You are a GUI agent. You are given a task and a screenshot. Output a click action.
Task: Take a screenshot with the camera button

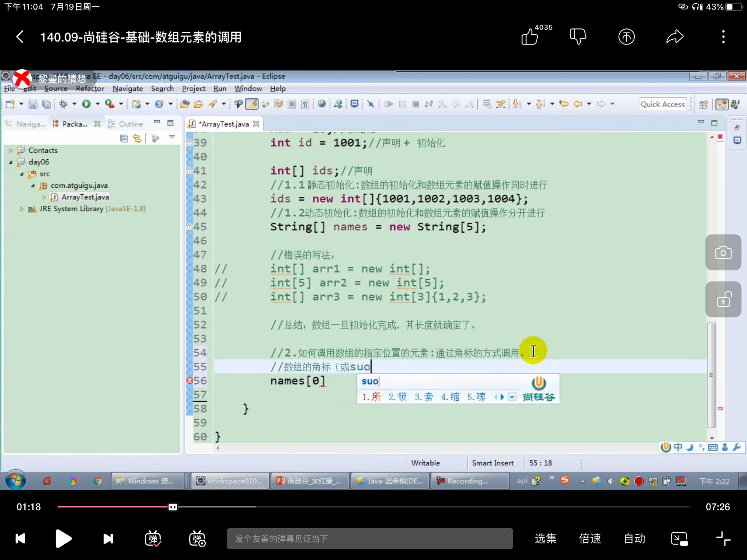coord(723,252)
